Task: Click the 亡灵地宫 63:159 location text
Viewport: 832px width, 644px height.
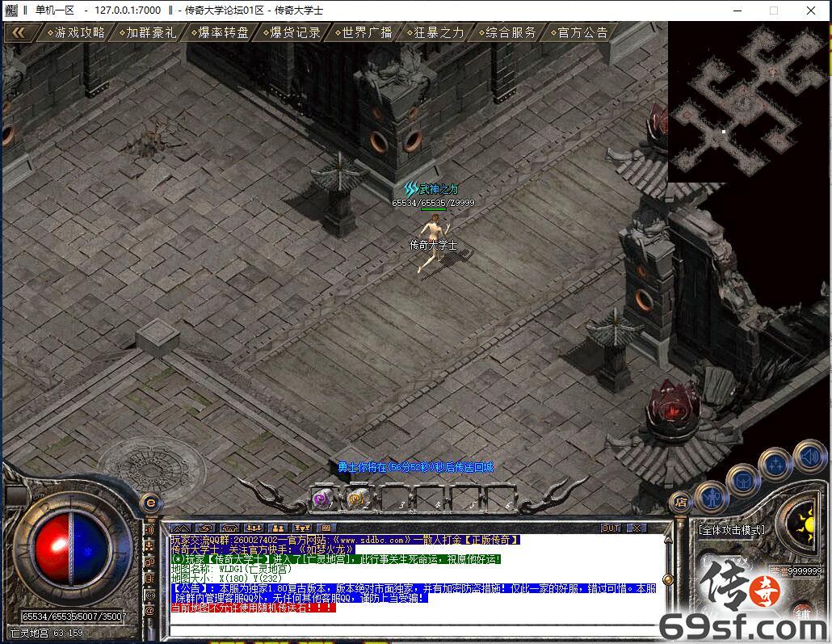Action: [47, 633]
